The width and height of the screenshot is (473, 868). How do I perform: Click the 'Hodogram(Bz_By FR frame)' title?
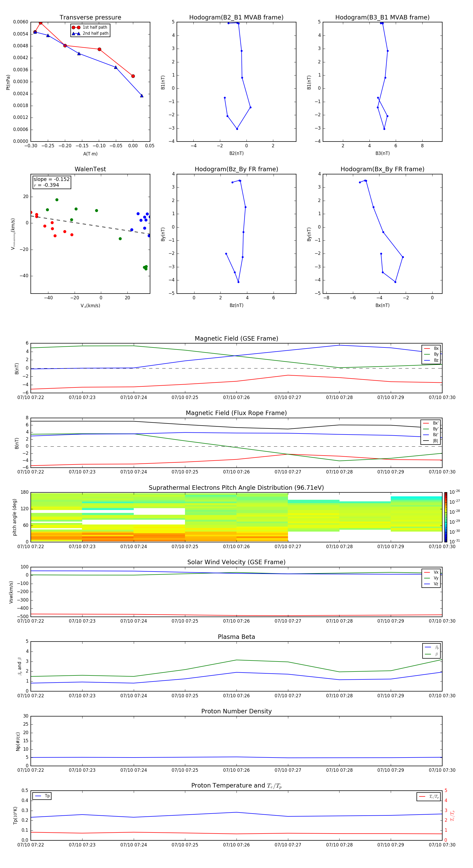point(236,169)
